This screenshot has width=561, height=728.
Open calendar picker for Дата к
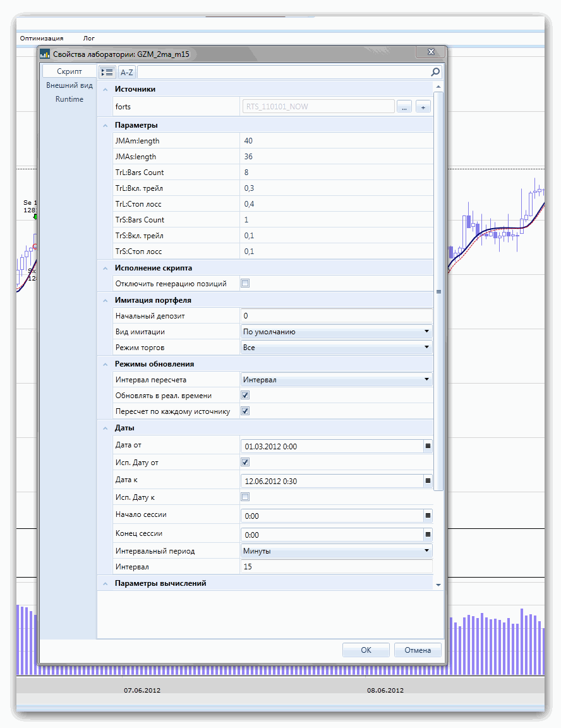pos(428,481)
